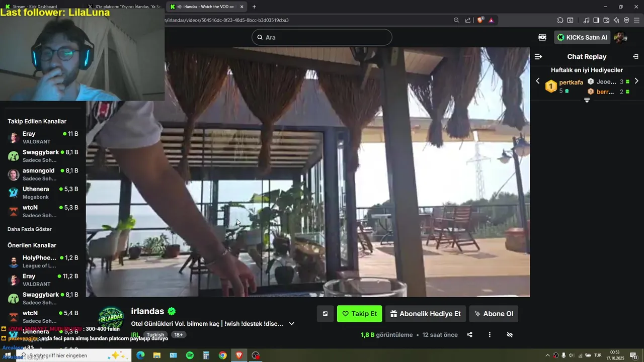Open the Calculator from the taskbar
Screen dimensions: 644x362
coord(206,355)
